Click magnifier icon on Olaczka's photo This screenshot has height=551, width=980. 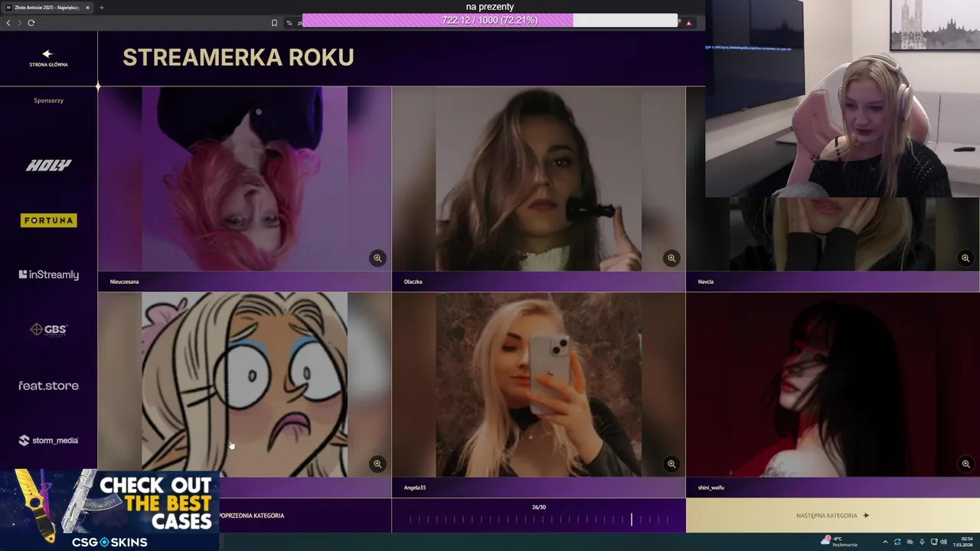[671, 259]
